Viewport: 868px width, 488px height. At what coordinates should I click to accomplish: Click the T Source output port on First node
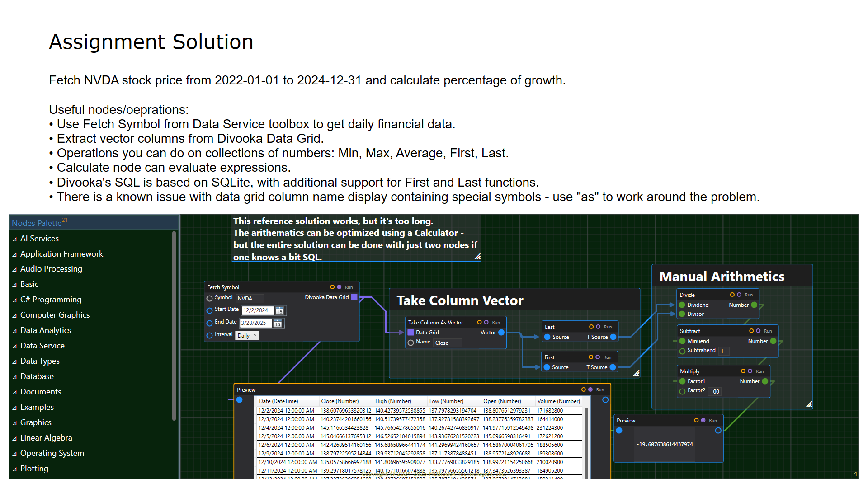click(x=613, y=367)
